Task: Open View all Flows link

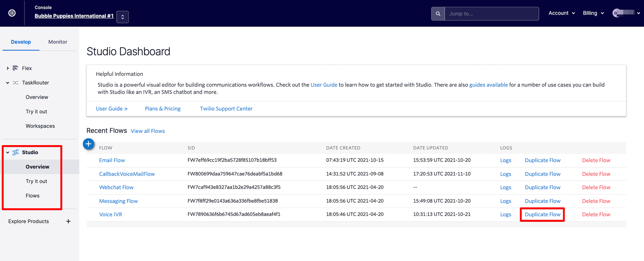Action: 148,131
